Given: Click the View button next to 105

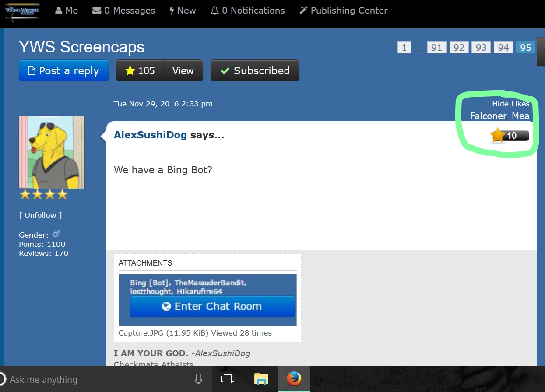Looking at the screenshot, I should 183,70.
